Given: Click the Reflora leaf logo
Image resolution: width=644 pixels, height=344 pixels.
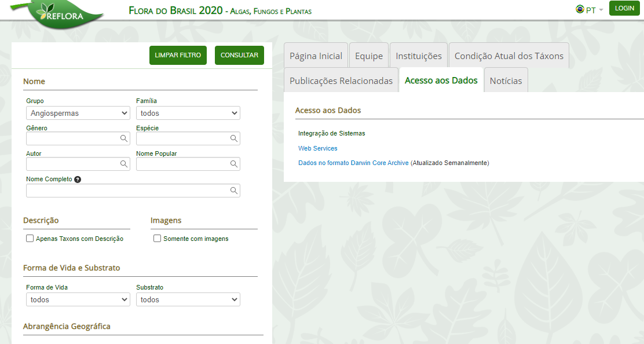Looking at the screenshot, I should (x=58, y=13).
